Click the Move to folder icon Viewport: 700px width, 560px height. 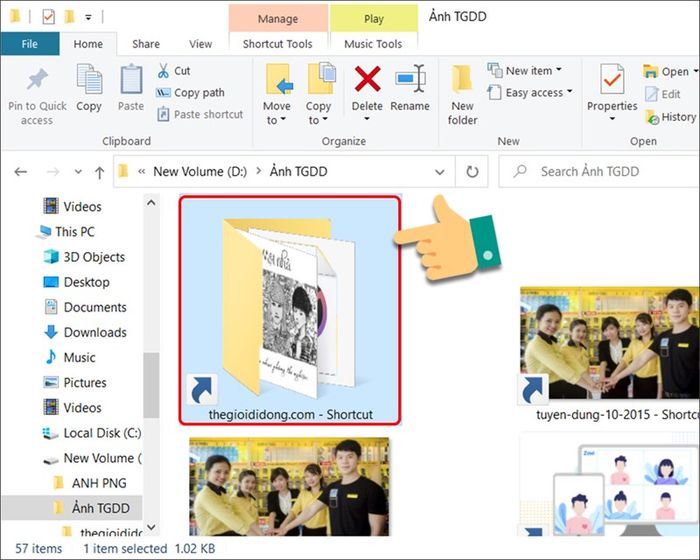tap(278, 79)
